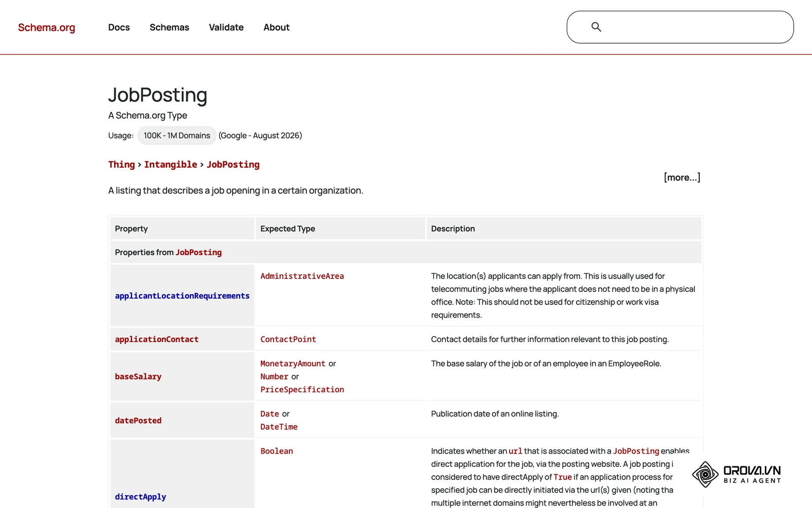Viewport: 812px width, 508px height.
Task: Focus the site search input field
Action: pos(680,27)
